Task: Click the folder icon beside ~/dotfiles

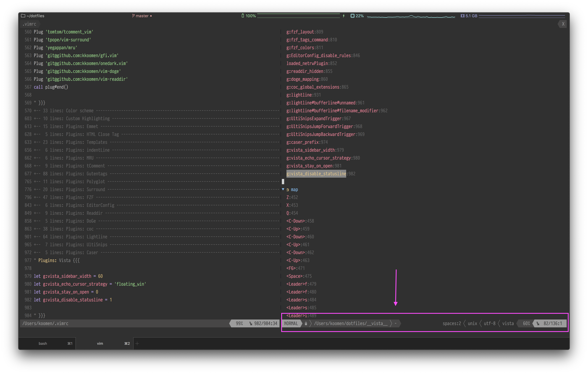Action: click(x=23, y=16)
